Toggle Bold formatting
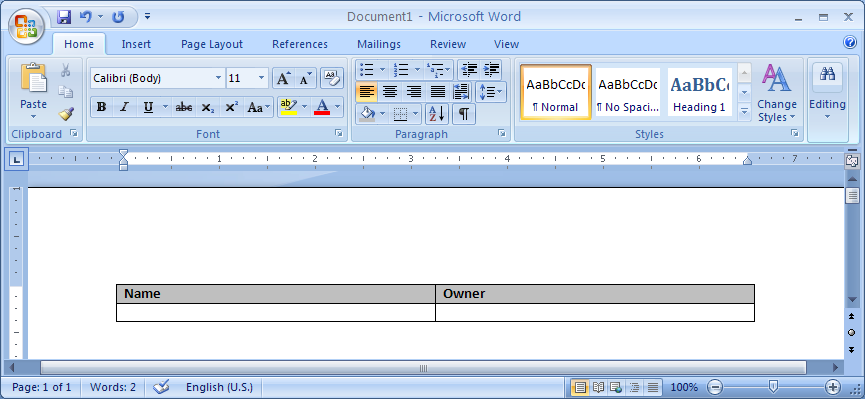 (102, 107)
